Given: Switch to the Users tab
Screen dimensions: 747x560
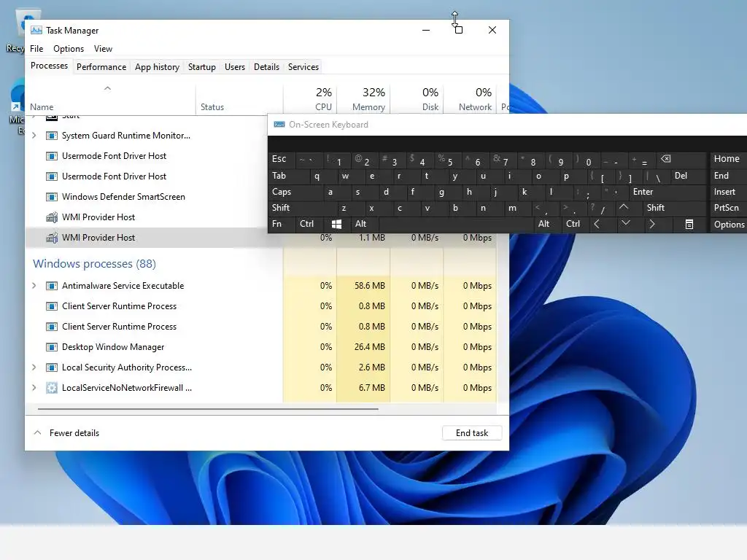Looking at the screenshot, I should (234, 67).
